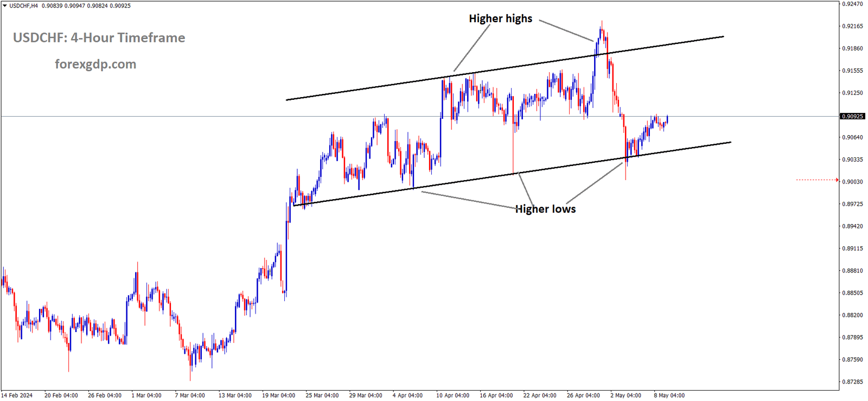
Task: Click price scale value 0.92470
Action: click(852, 4)
